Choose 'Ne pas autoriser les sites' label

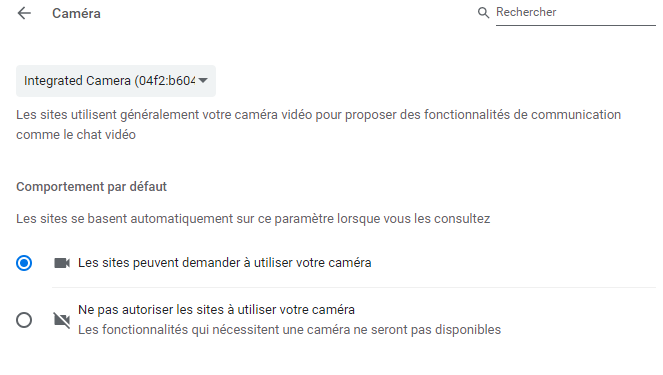[x=216, y=310]
